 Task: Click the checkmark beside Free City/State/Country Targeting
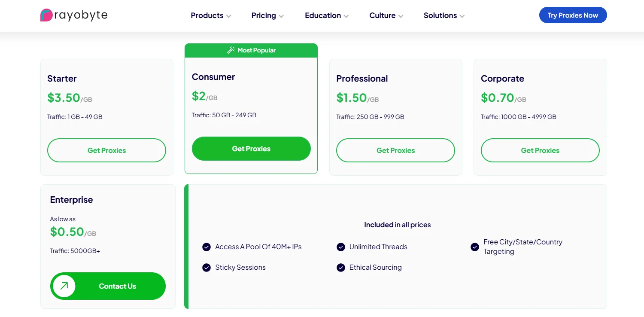475,247
